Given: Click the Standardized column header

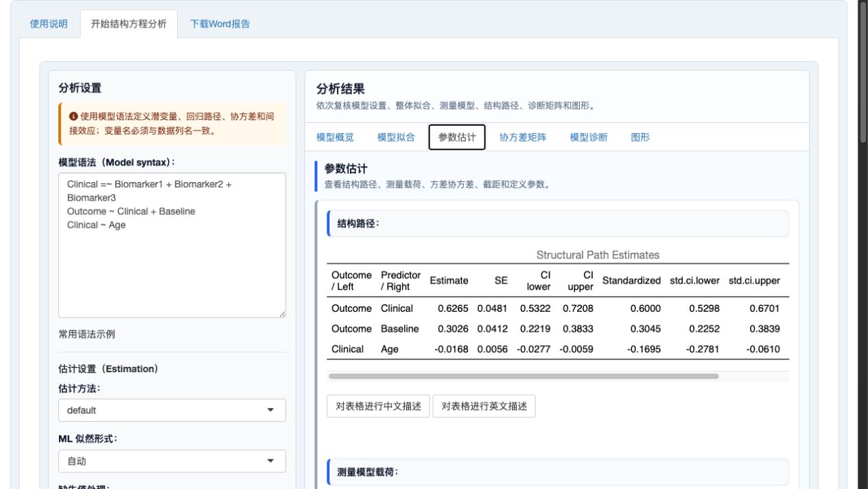Looking at the screenshot, I should tap(631, 281).
